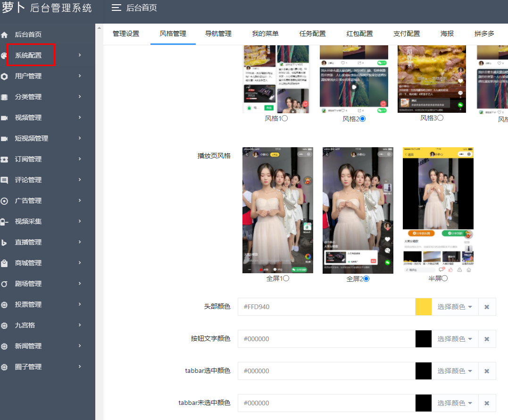Image resolution: width=508 pixels, height=420 pixels.
Task: Click the icon beside 视频采集
Action: coord(4,222)
